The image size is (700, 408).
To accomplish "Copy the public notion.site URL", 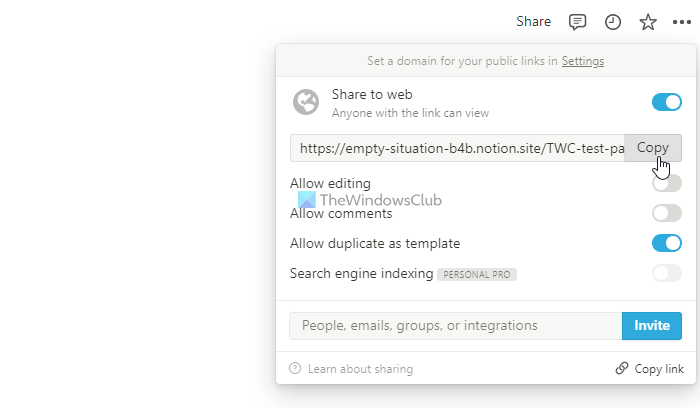I will point(653,148).
